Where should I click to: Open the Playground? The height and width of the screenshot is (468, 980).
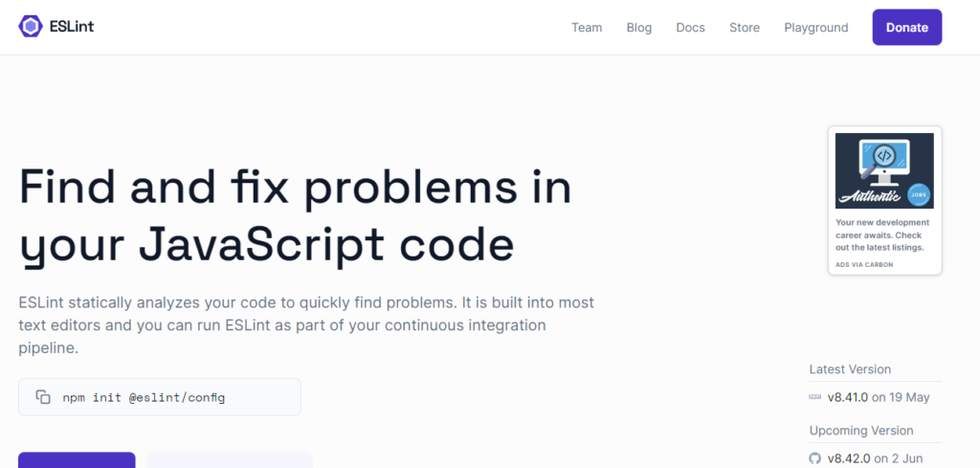[816, 28]
